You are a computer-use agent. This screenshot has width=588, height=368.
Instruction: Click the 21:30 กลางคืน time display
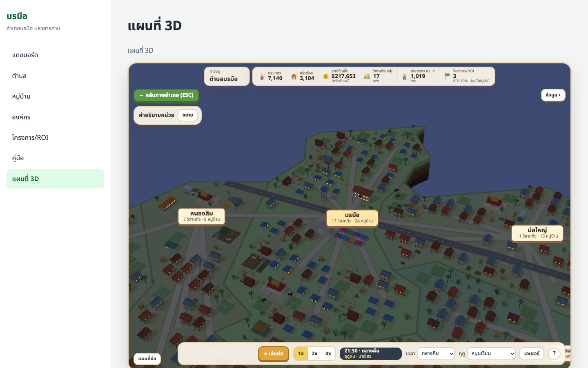(x=371, y=354)
